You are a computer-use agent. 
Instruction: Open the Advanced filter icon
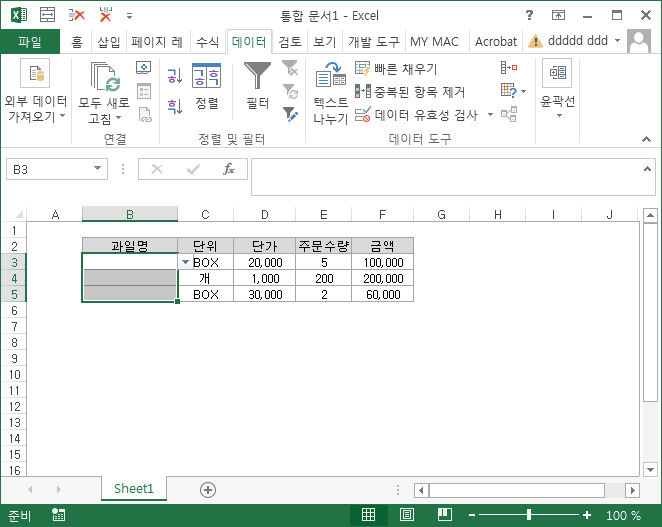(x=290, y=114)
